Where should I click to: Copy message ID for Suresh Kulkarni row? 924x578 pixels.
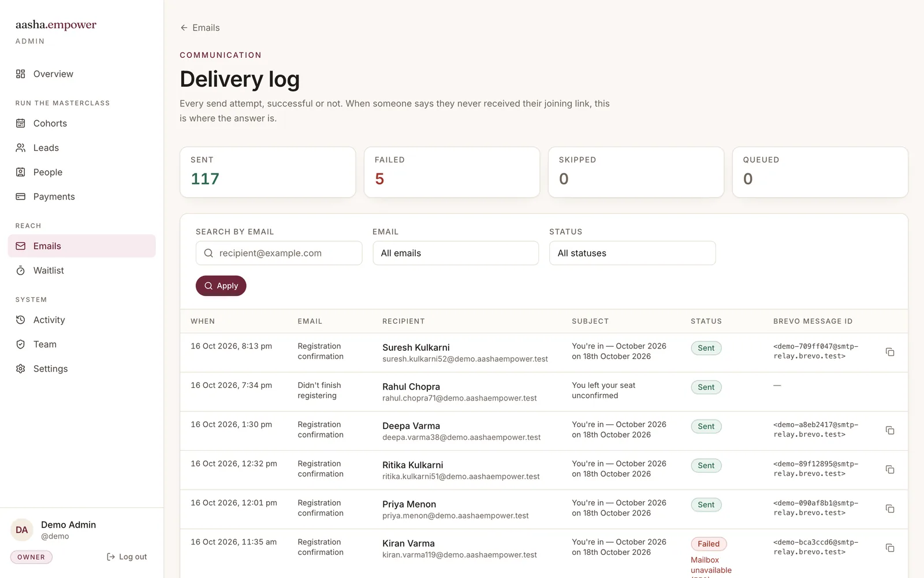pos(890,352)
